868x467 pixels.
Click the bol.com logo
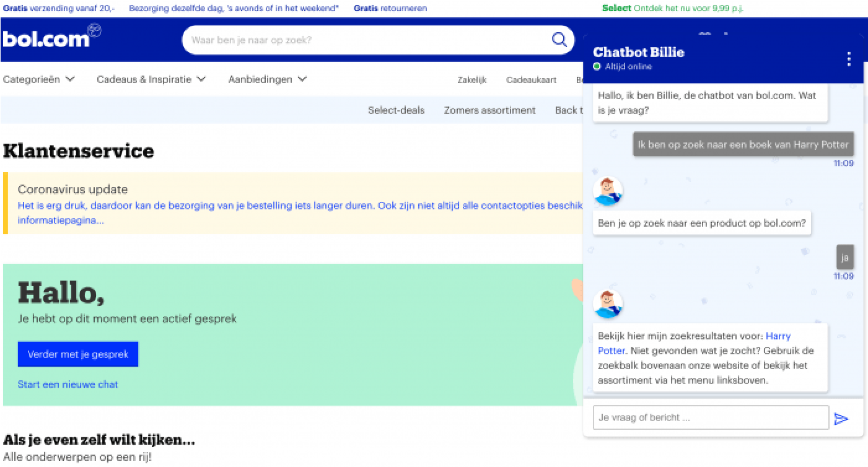click(x=52, y=37)
